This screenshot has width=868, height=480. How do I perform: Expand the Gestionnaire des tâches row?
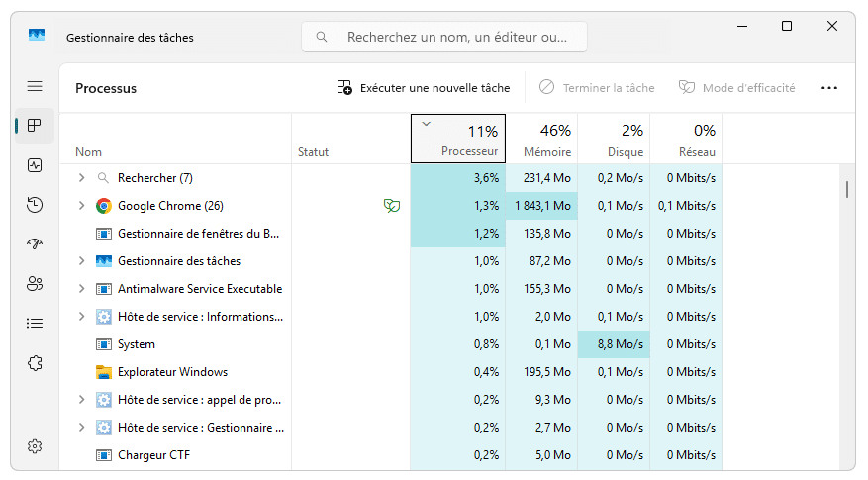coord(81,260)
